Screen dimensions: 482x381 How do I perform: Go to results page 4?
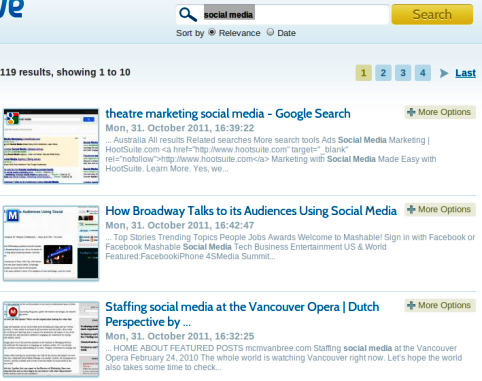pyautogui.click(x=423, y=73)
